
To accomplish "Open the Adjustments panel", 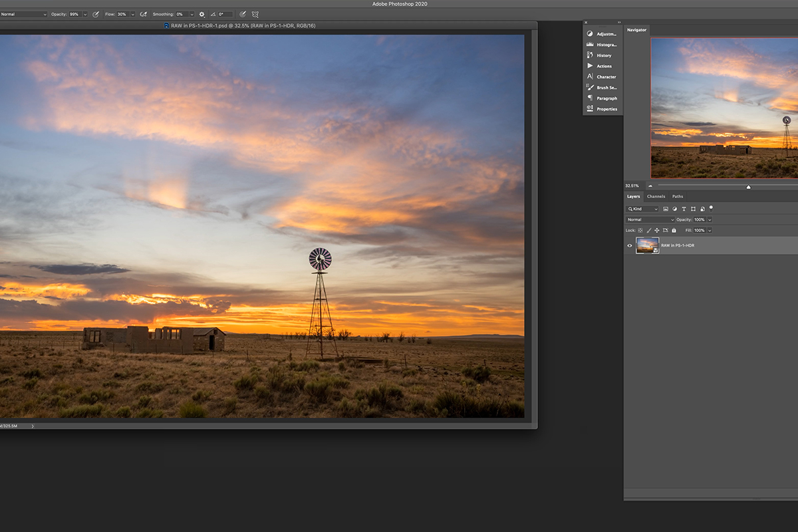I will (x=603, y=34).
